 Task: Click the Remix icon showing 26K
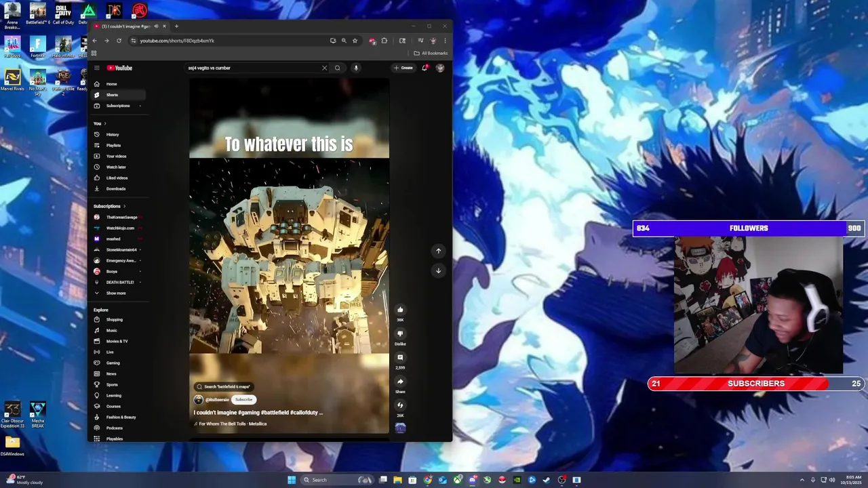[400, 405]
